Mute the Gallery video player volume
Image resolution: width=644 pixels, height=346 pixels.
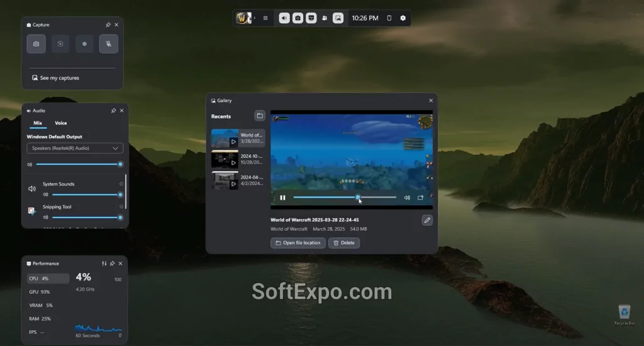[x=407, y=198]
